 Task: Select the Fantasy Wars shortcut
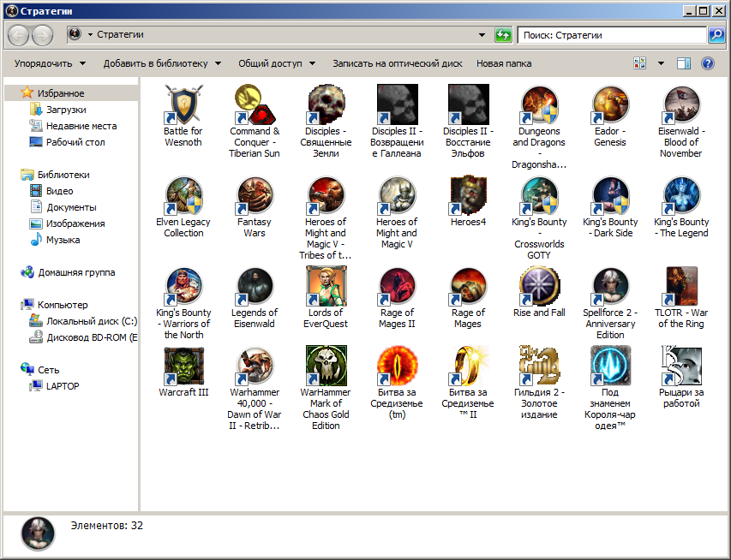click(x=255, y=207)
